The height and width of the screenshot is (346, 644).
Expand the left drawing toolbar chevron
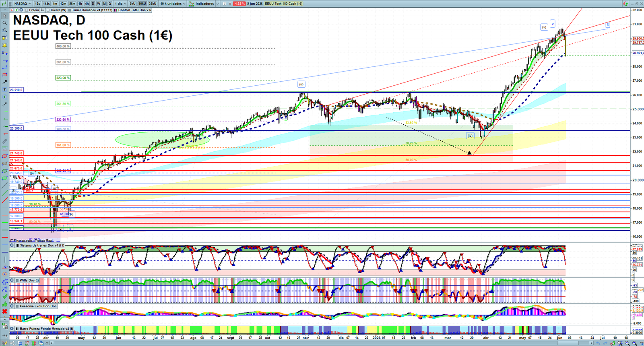(4, 319)
